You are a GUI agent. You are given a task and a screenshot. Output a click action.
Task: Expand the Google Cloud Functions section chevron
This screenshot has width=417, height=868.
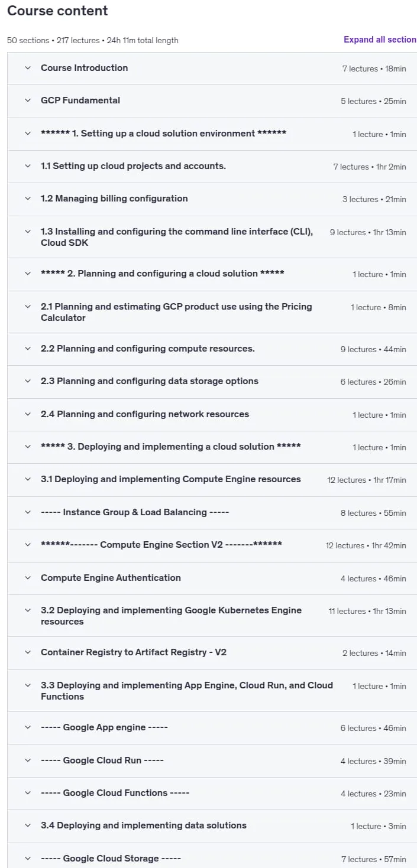point(27,793)
